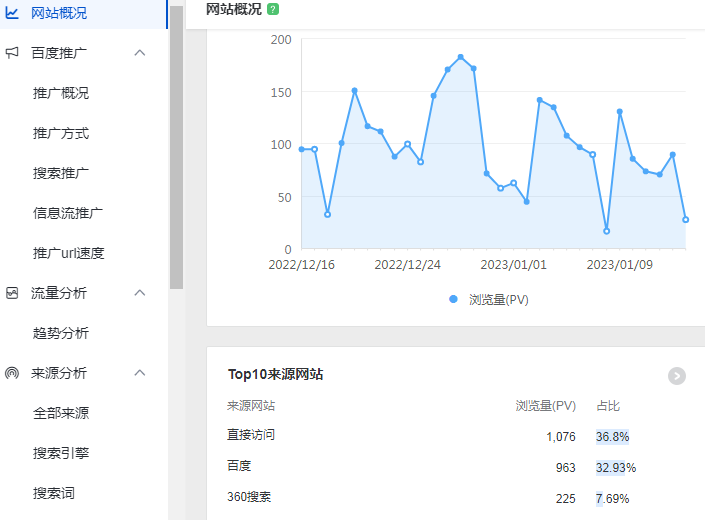Click the 36.8% percentage bar
The image size is (705, 520).
[x=612, y=436]
